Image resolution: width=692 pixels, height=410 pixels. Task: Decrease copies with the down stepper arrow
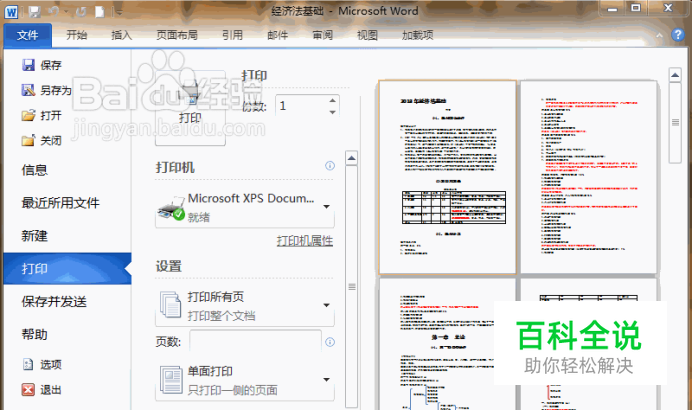coord(332,112)
